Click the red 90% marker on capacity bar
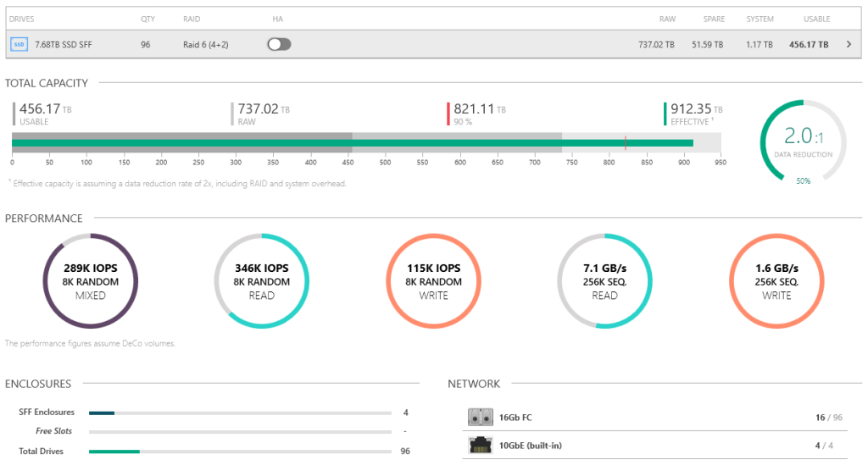The width and height of the screenshot is (868, 471). 626,143
